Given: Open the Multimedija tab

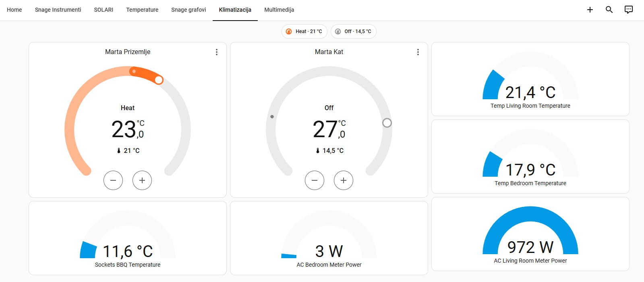Looking at the screenshot, I should (x=279, y=10).
